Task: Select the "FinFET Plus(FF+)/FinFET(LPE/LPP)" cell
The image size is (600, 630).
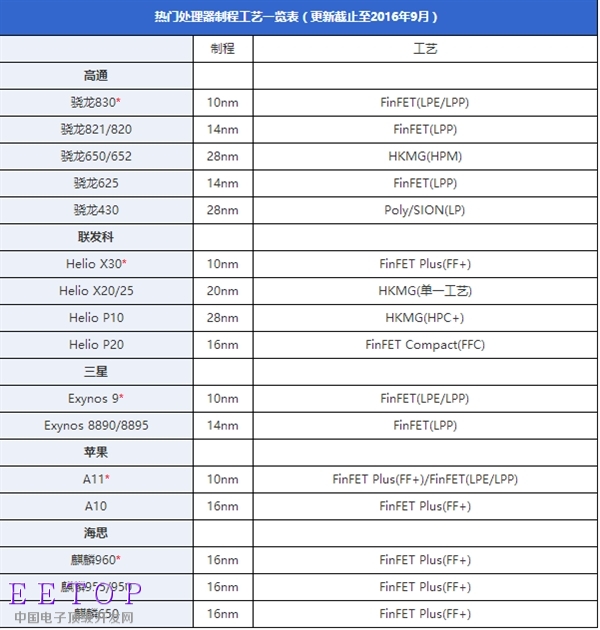Action: (425, 479)
